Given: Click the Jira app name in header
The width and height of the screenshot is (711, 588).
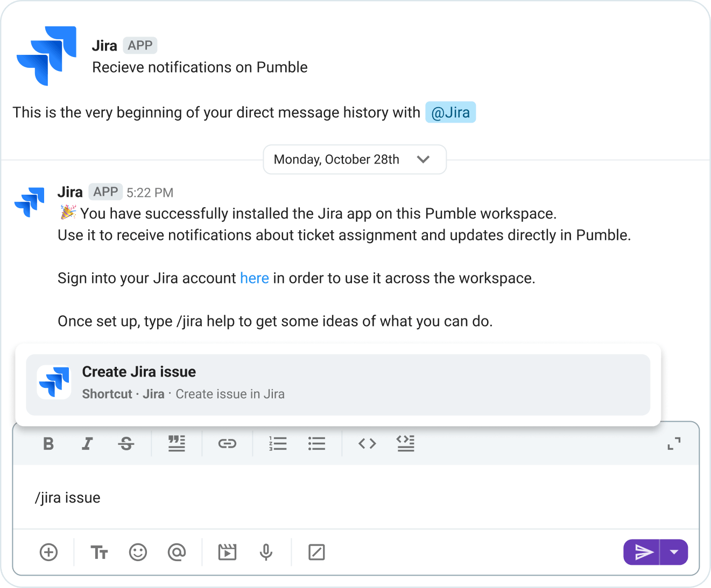Looking at the screenshot, I should (x=104, y=46).
